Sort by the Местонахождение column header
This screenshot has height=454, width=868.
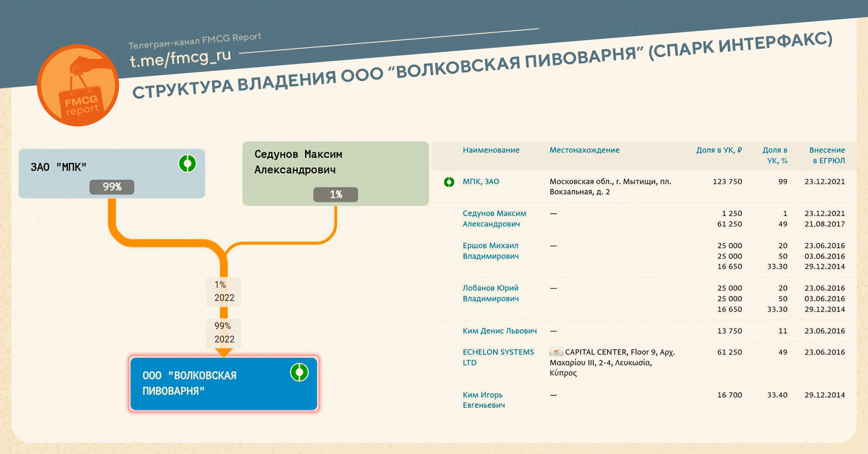point(585,150)
